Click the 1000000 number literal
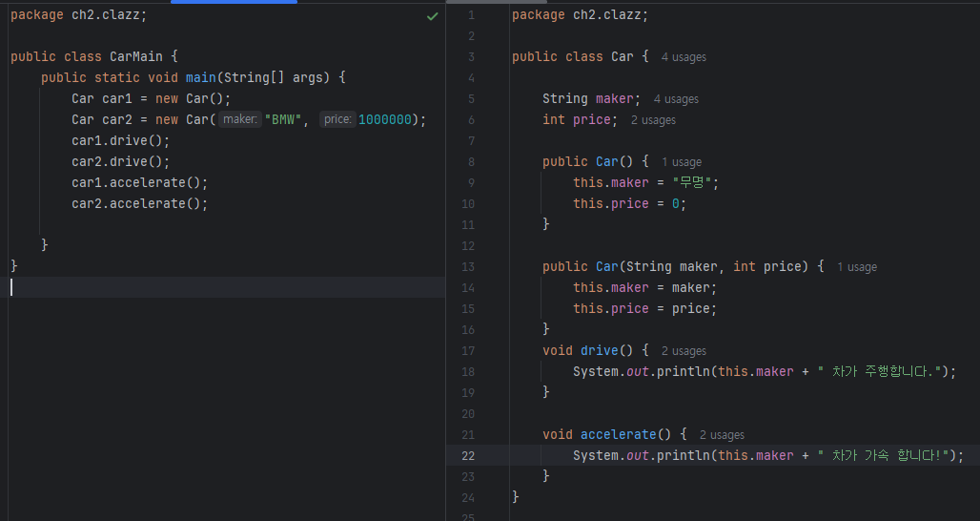This screenshot has height=521, width=980. (385, 119)
